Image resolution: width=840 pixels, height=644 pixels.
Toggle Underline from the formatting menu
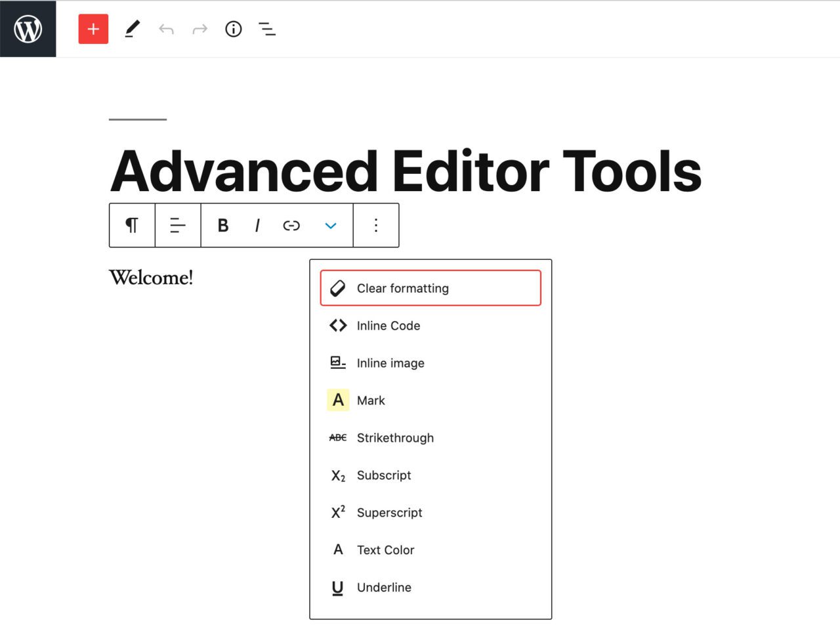pos(384,587)
